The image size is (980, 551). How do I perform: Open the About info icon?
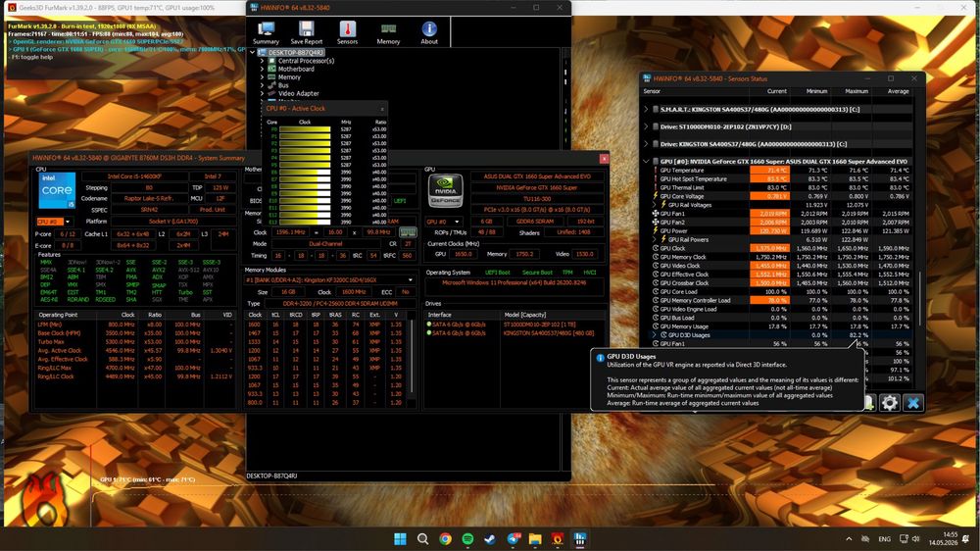coord(429,32)
